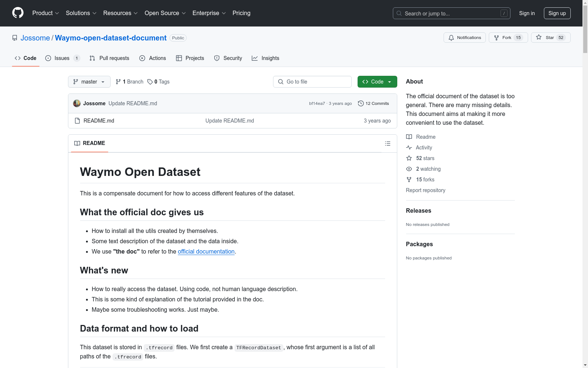Click the "Waymo Open Dataset" README heading
Viewport: 588px width, 368px height.
(x=140, y=172)
